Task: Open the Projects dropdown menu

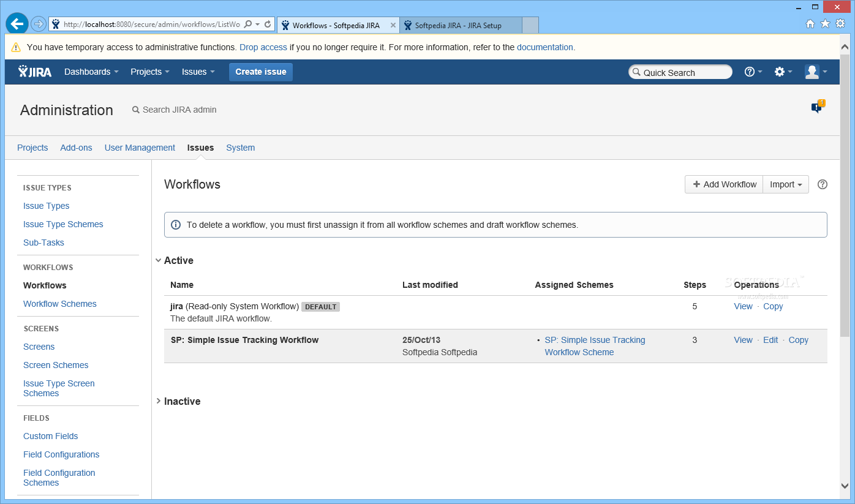Action: (x=150, y=72)
